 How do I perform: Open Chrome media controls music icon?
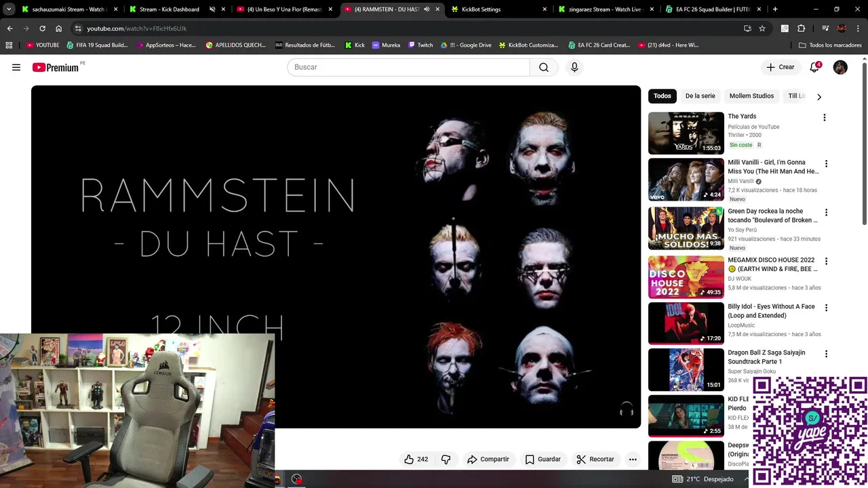tap(825, 28)
